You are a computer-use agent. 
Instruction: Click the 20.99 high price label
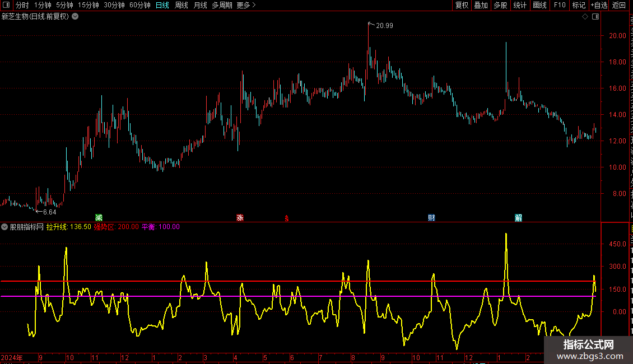[384, 25]
